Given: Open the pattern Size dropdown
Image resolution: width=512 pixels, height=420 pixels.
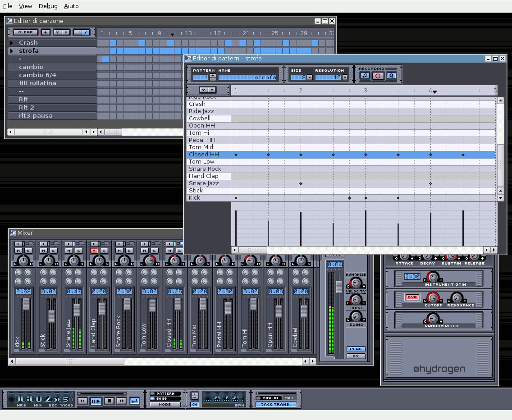Looking at the screenshot, I should tap(310, 78).
